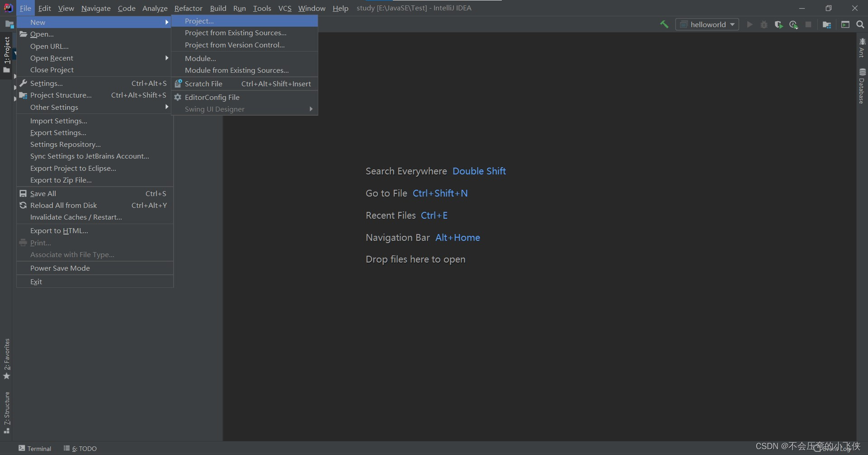Click the Profiler run icon
The width and height of the screenshot is (868, 455).
[x=793, y=24]
